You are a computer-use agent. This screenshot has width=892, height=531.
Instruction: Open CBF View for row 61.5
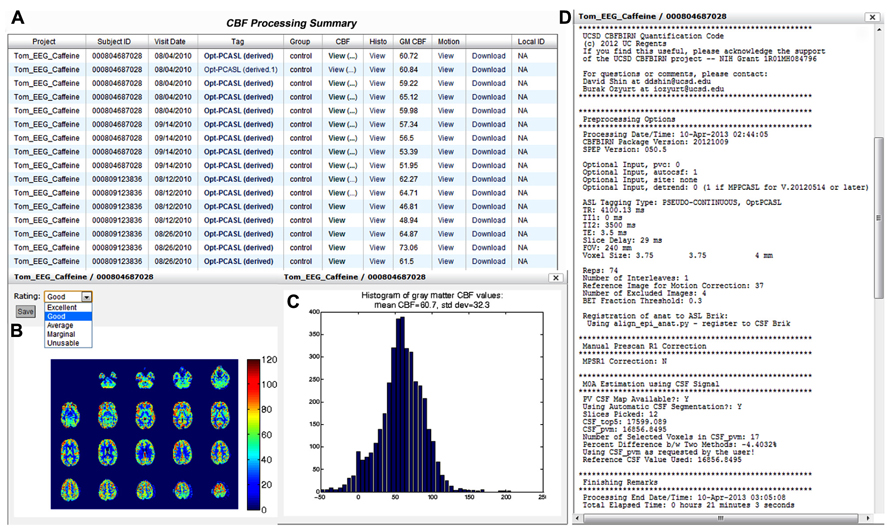(337, 261)
